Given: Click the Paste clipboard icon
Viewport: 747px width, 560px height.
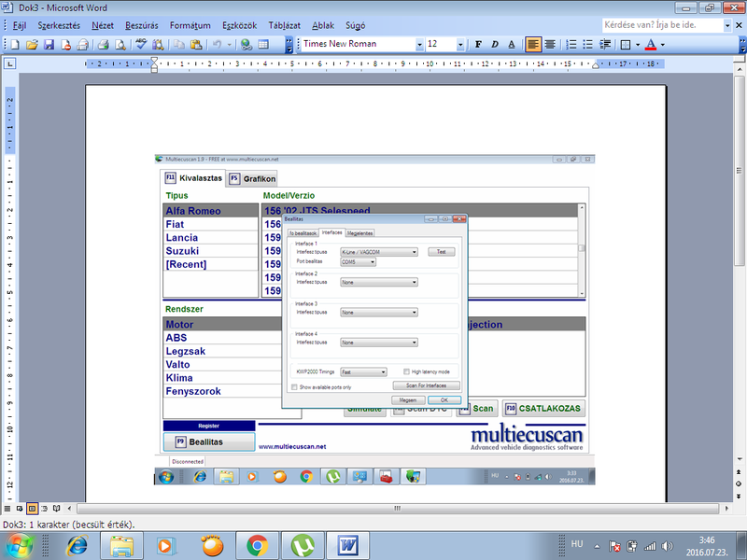Looking at the screenshot, I should click(x=196, y=45).
